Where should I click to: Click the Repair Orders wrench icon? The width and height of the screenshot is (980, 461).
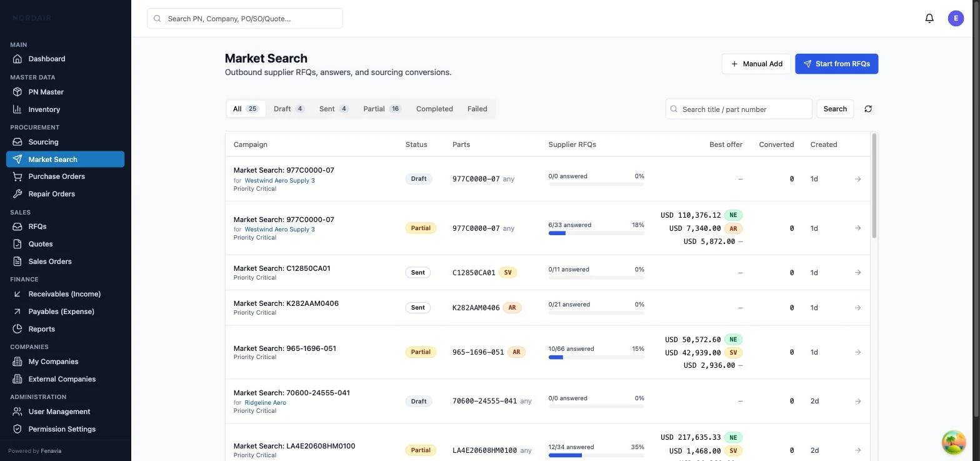(17, 194)
